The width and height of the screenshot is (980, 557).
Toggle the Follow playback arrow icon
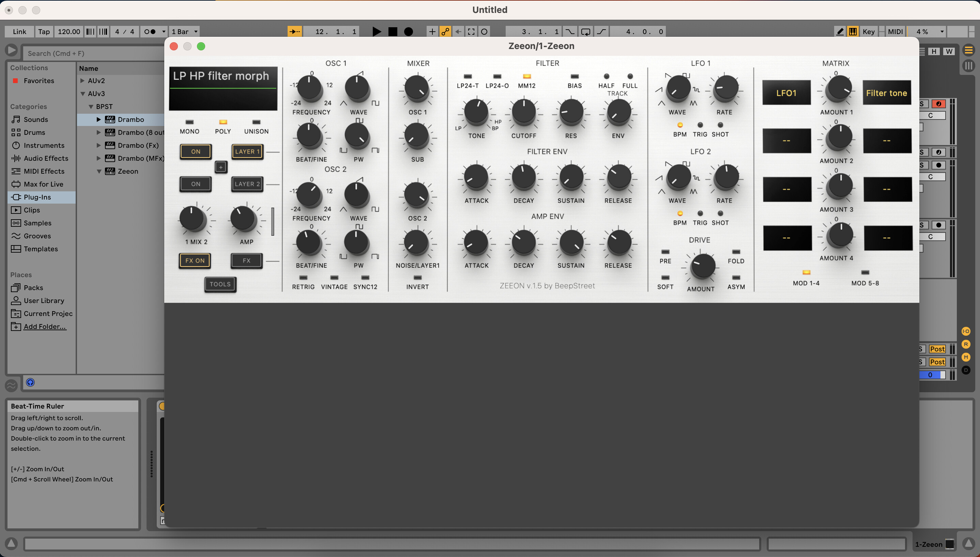click(294, 31)
